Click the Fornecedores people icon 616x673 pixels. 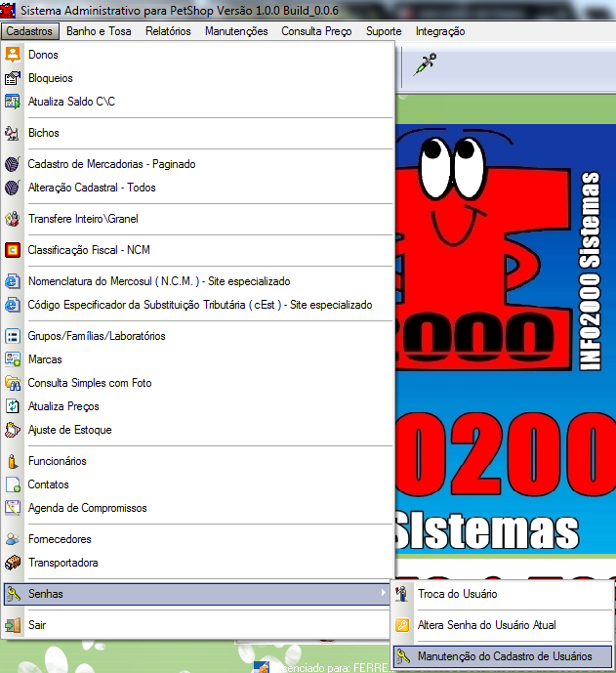pyautogui.click(x=13, y=539)
